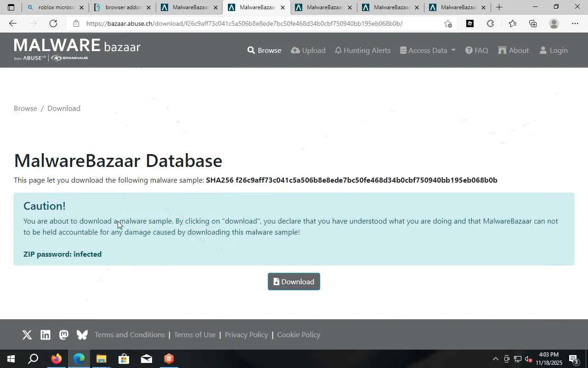Open the Favorites list
Image resolution: width=588 pixels, height=368 pixels.
click(x=512, y=23)
